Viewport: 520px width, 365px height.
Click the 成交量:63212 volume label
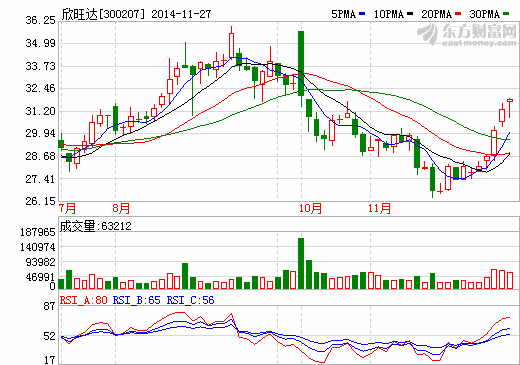[x=96, y=226]
